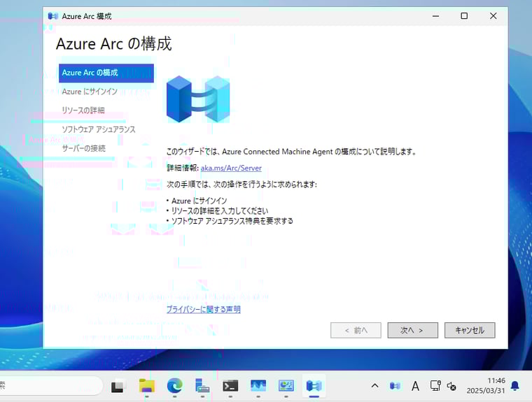Open the clock showing 11:46

[486, 386]
